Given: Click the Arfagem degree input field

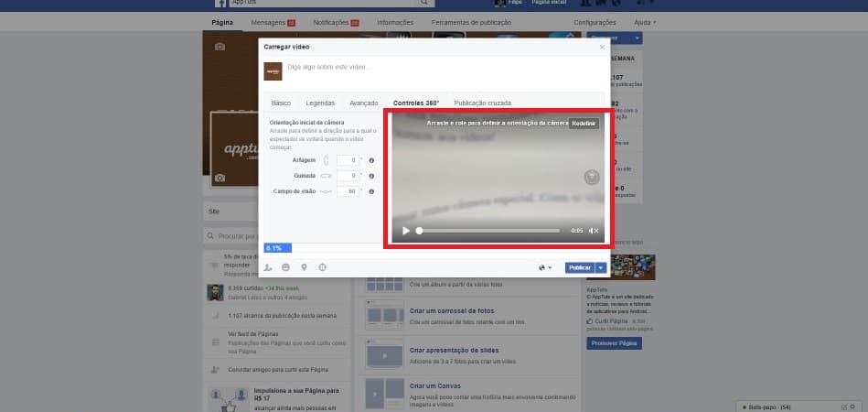Looking at the screenshot, I should coord(348,160).
